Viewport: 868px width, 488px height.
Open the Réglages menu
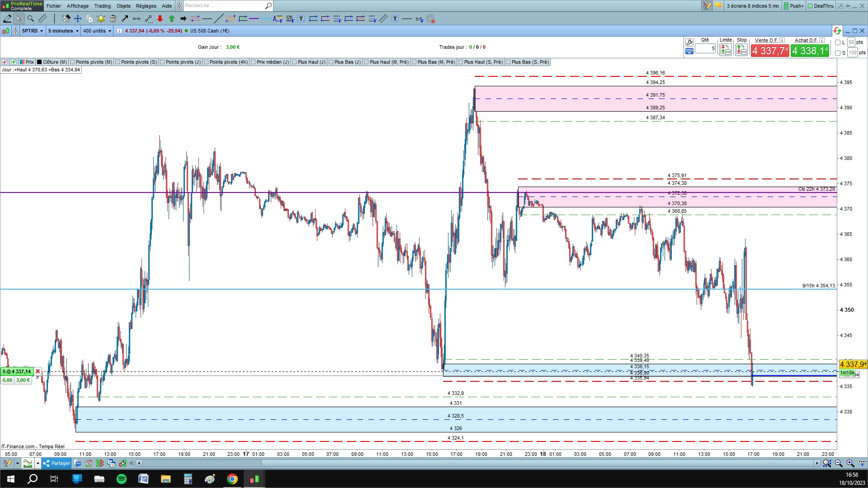pyautogui.click(x=146, y=6)
